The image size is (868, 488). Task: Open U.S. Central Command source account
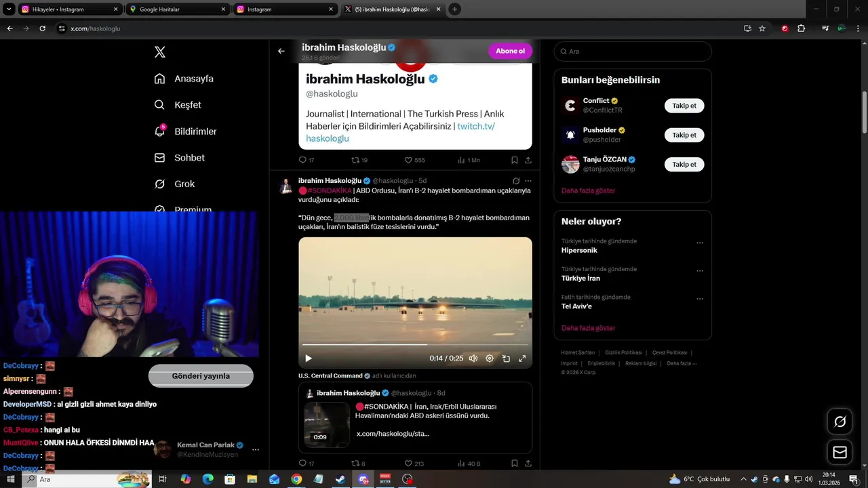pos(330,375)
